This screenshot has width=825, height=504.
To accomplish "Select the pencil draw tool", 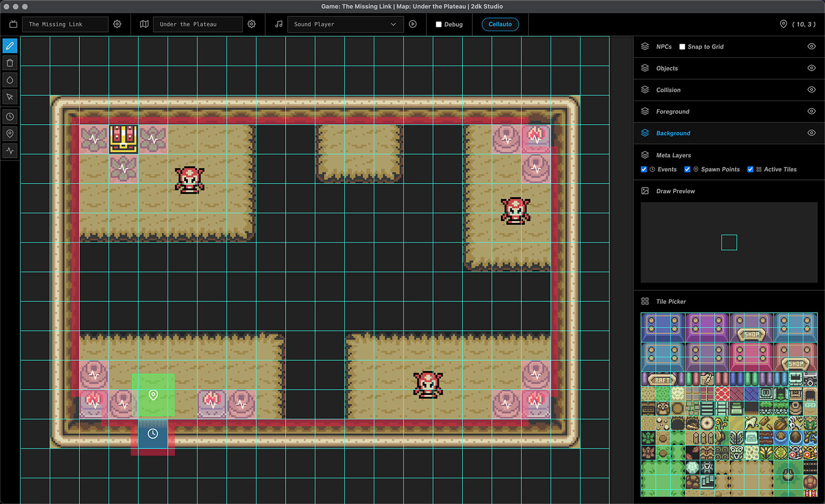I will click(10, 46).
